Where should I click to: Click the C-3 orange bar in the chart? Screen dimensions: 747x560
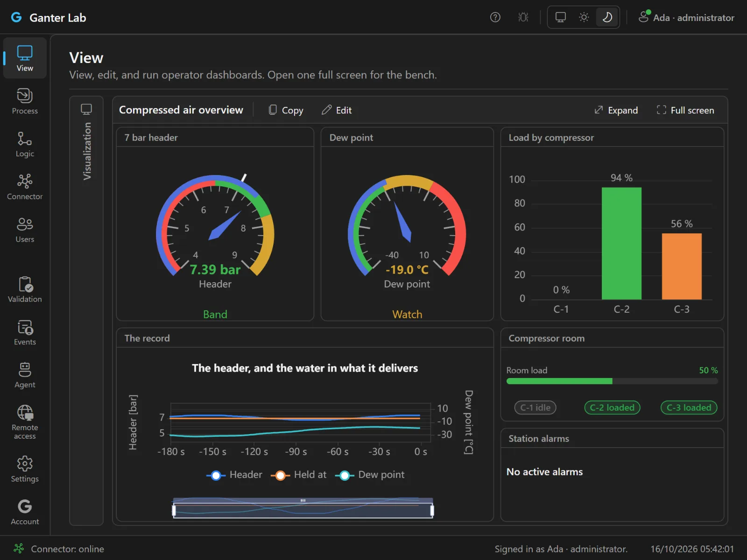pyautogui.click(x=682, y=266)
